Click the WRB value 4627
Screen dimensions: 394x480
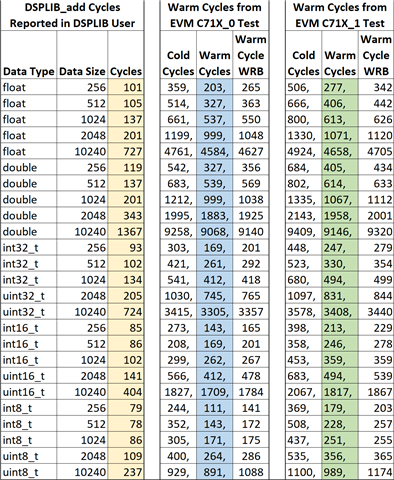click(x=251, y=151)
